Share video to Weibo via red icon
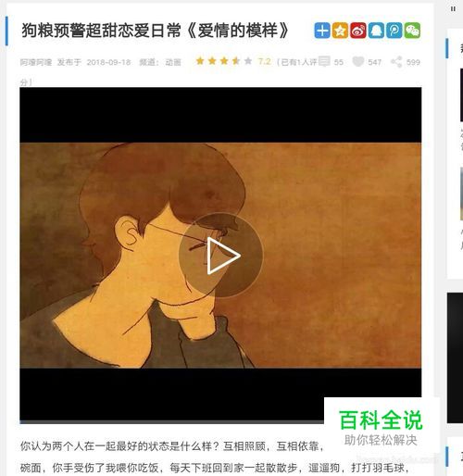The width and height of the screenshot is (463, 476). pos(358,31)
